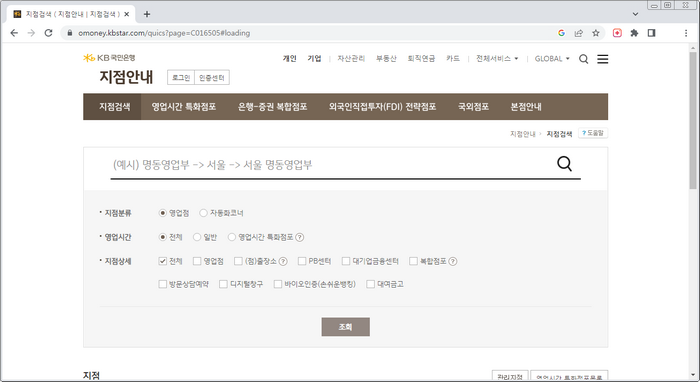Open 본점안내 navigation tab
700x382 pixels.
[526, 107]
